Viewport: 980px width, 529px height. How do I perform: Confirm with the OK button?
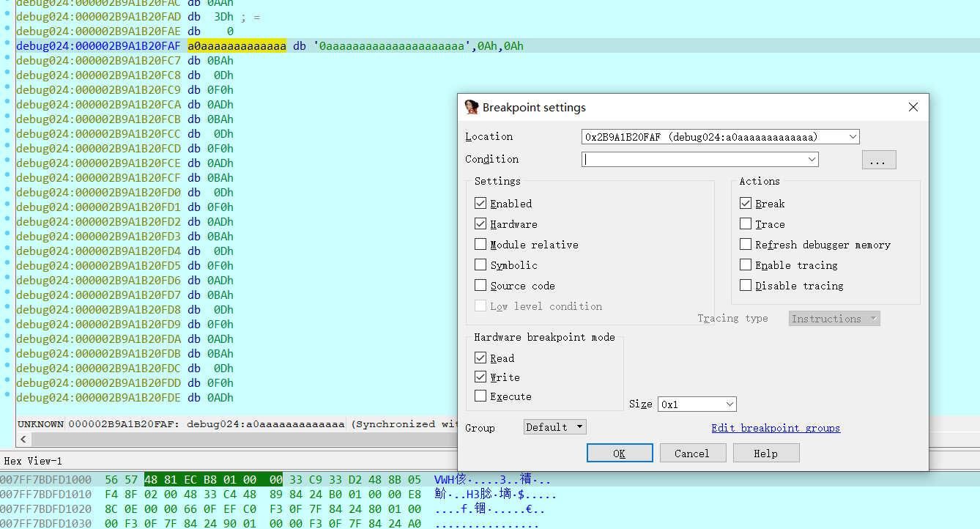click(x=620, y=454)
